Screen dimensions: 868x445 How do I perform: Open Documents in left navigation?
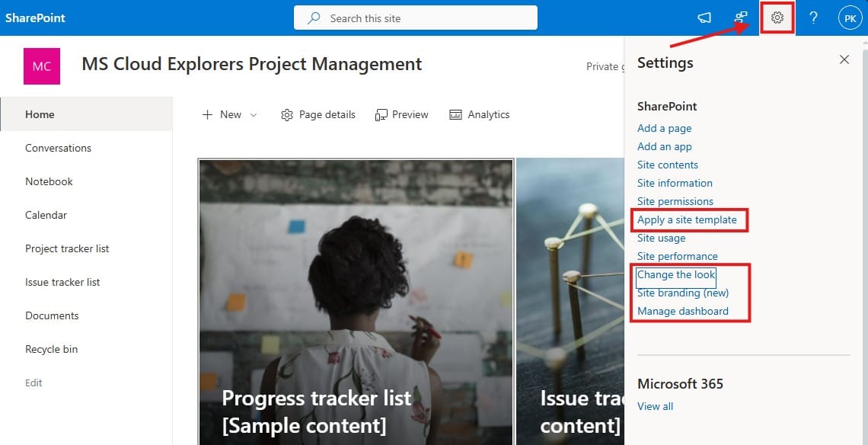coord(52,315)
